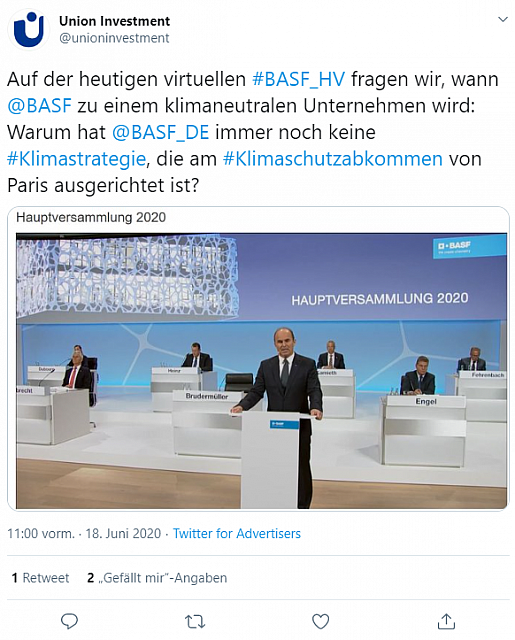The width and height of the screenshot is (515, 640).
Task: Click Twitter for Advertisers source link
Action: pyautogui.click(x=237, y=533)
